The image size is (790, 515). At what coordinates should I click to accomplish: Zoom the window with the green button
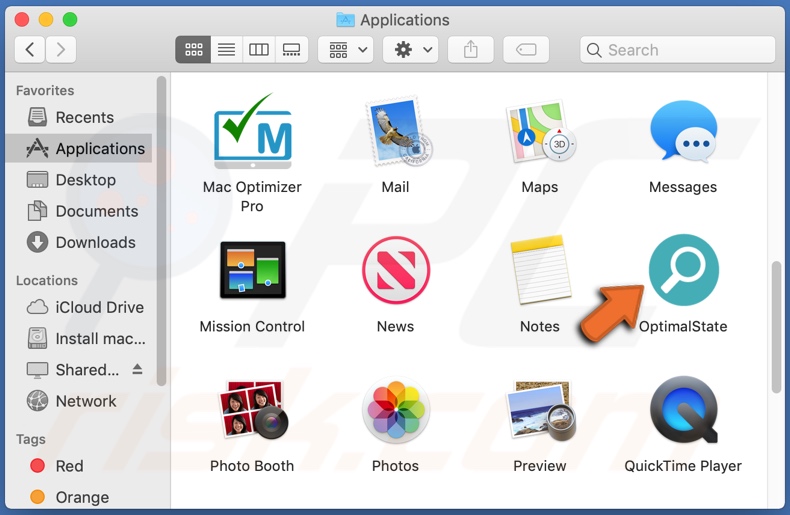pos(70,20)
